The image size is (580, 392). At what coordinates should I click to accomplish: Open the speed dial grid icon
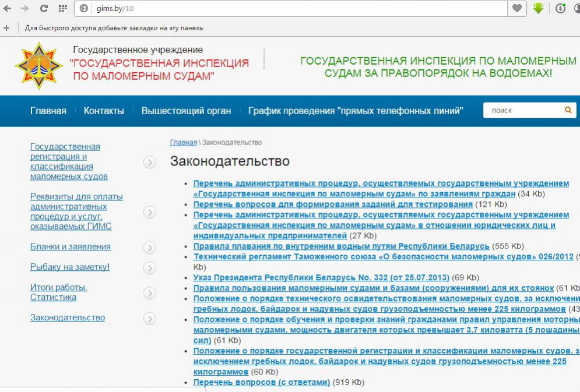(x=62, y=9)
